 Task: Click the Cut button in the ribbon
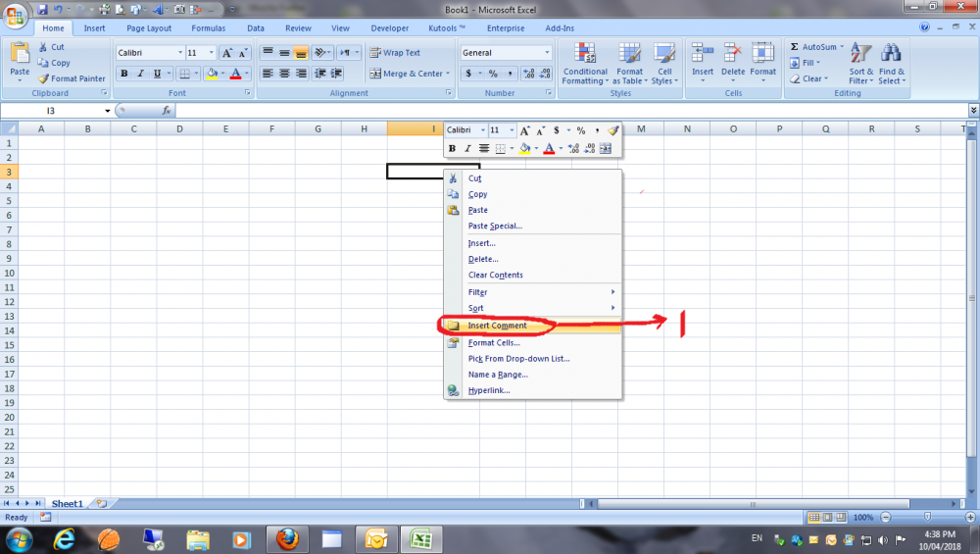[x=51, y=47]
